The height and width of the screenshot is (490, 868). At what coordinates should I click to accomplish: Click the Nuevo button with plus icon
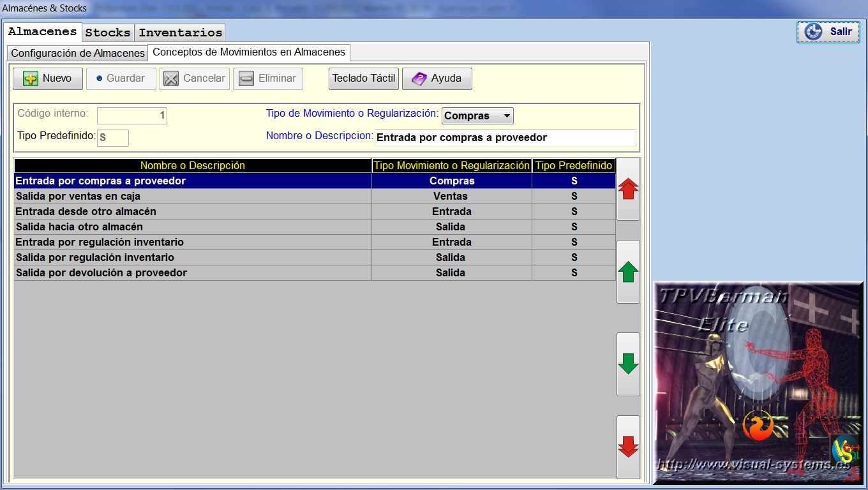pos(48,78)
